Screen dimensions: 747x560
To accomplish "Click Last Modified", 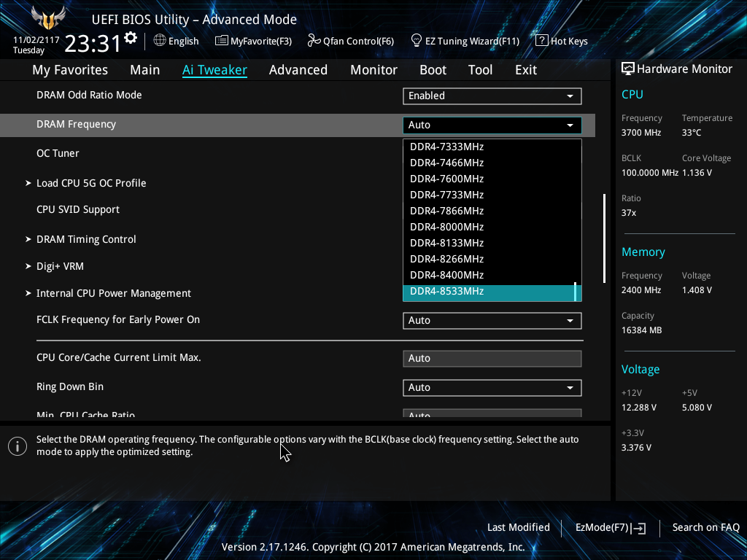I will pos(519,528).
